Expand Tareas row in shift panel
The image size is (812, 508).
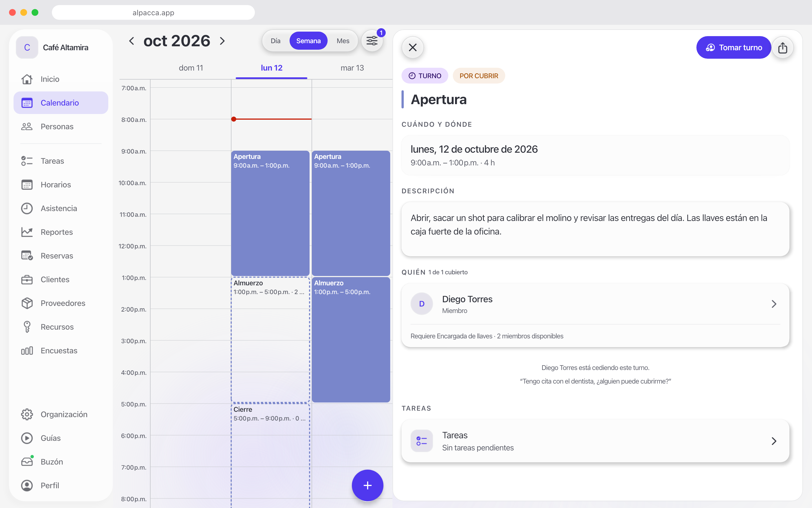point(595,441)
